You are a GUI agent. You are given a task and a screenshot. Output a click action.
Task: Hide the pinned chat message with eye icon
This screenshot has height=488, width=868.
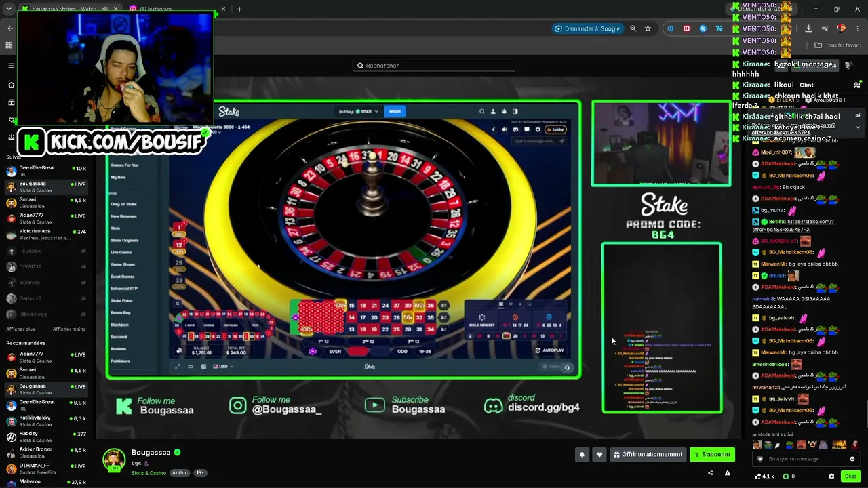pyautogui.click(x=857, y=115)
